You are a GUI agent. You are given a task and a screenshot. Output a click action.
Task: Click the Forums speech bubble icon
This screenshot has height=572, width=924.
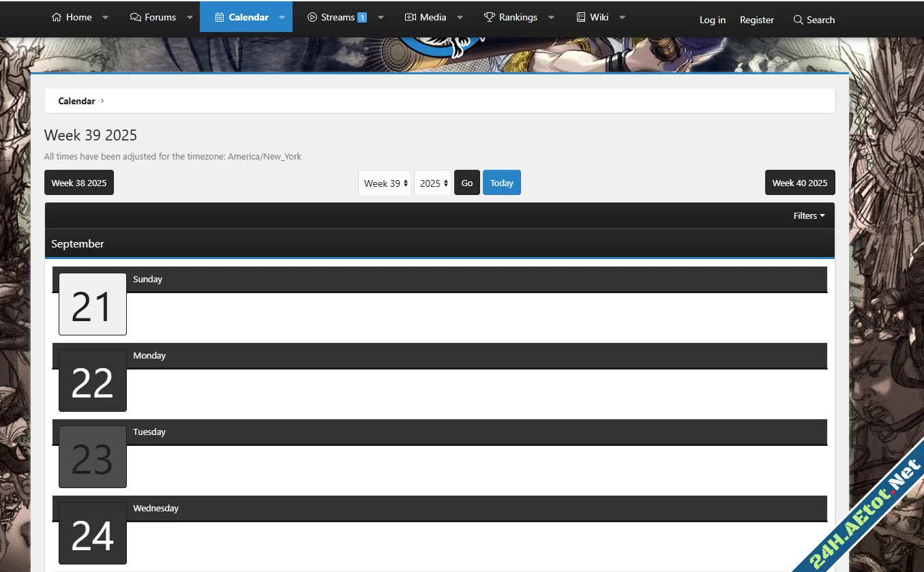pos(136,17)
